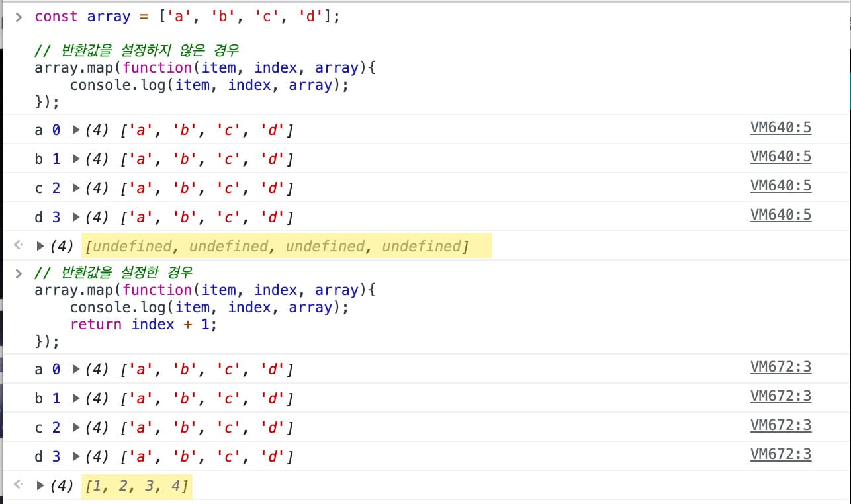Expand the array logged at index 0 with item a
This screenshot has width=851, height=504.
pyautogui.click(x=75, y=130)
